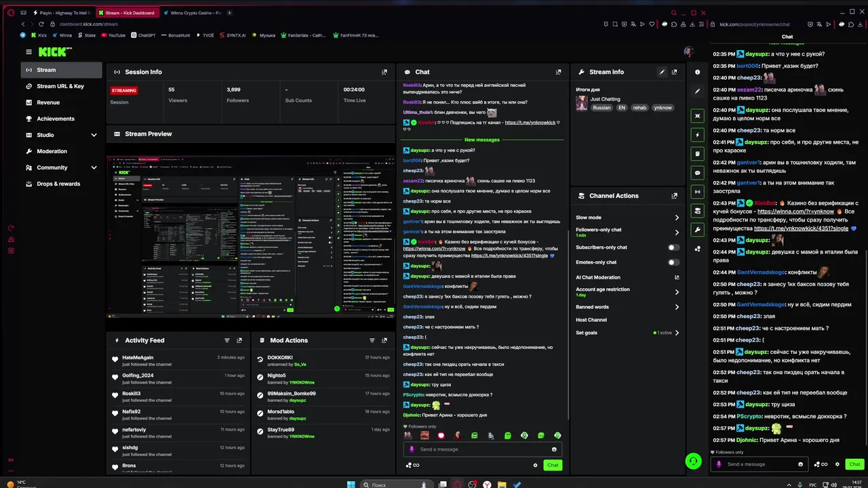
Task: Open the hamburger menu beside Kick logo
Action: [28, 52]
